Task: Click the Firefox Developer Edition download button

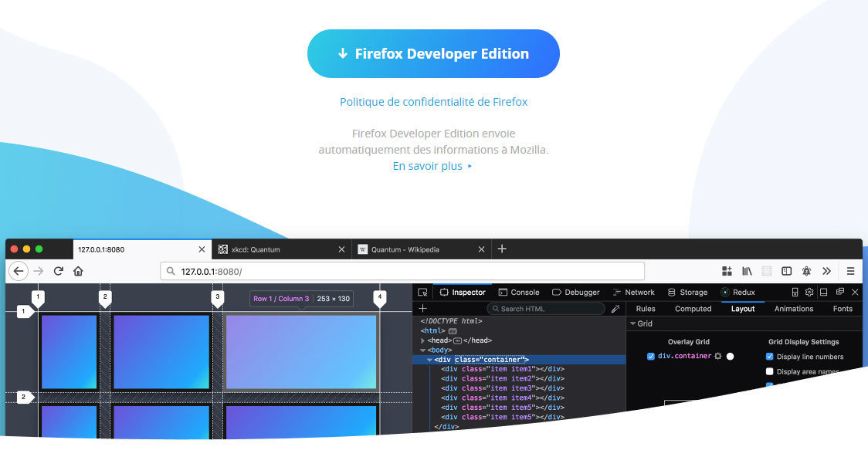Action: click(433, 54)
